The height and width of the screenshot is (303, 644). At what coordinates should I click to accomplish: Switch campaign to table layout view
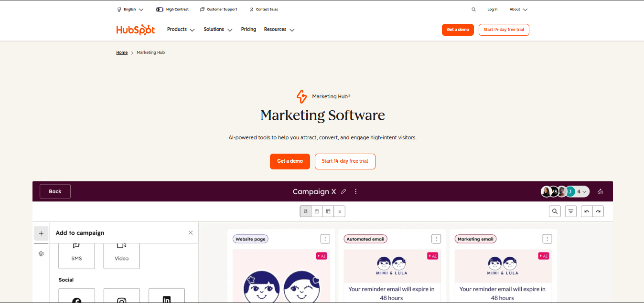[x=328, y=211]
